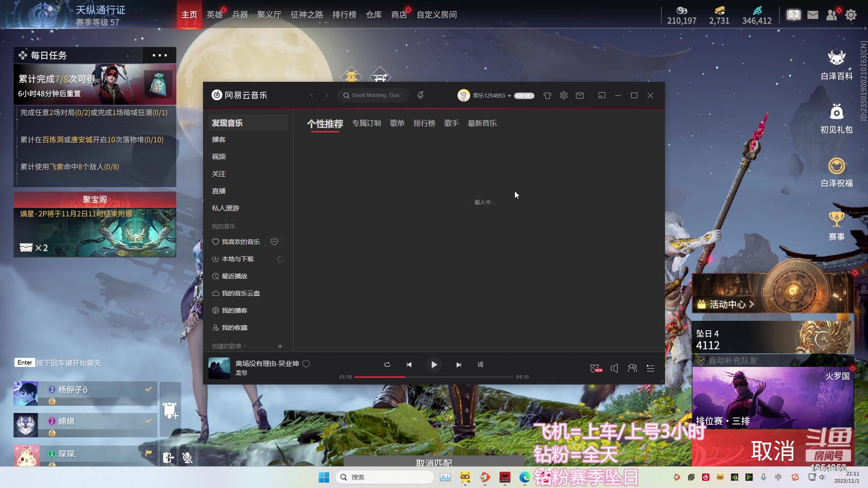
Task: Toggle lyrics display with the 词 button
Action: (x=481, y=365)
